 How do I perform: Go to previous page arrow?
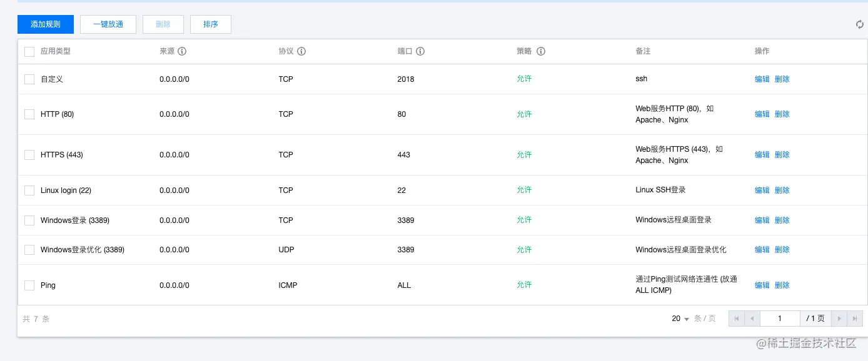coord(752,319)
